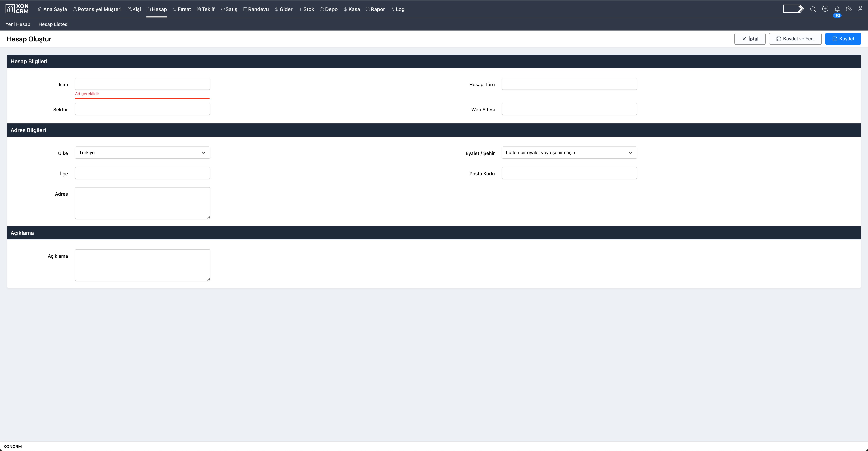This screenshot has width=868, height=451.
Task: Click the XONCRM footer text
Action: click(x=13, y=446)
